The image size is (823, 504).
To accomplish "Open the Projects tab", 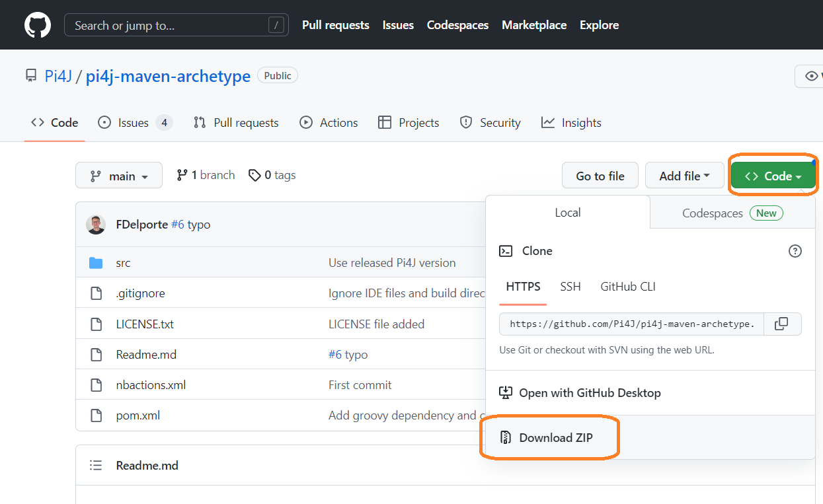I will (409, 123).
